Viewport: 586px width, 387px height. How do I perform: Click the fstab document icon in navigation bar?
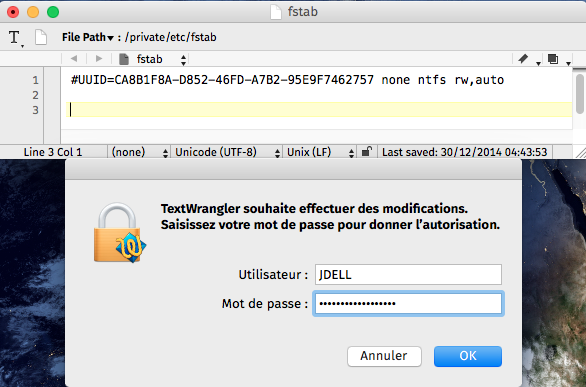pos(124,59)
